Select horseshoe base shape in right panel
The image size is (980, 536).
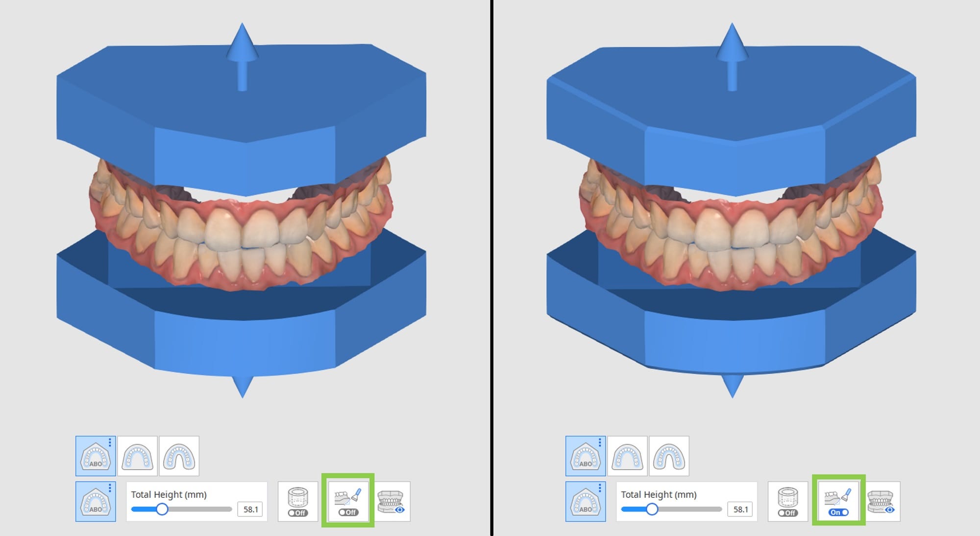click(x=669, y=456)
